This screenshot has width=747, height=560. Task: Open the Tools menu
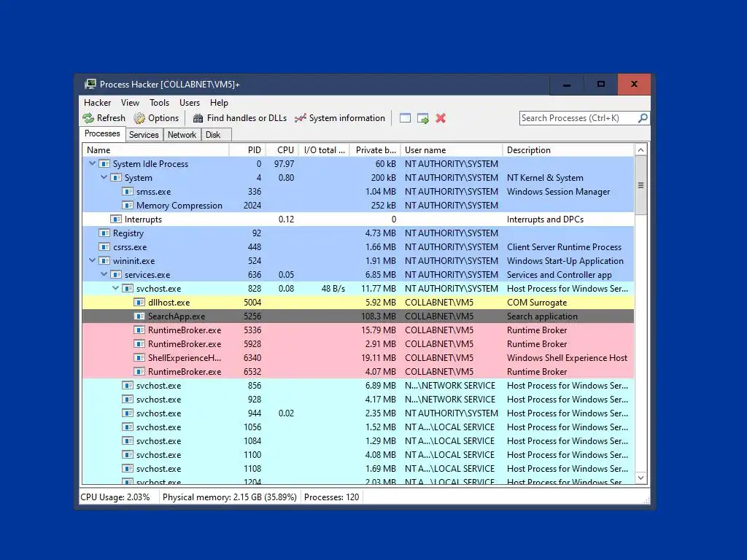(x=159, y=103)
